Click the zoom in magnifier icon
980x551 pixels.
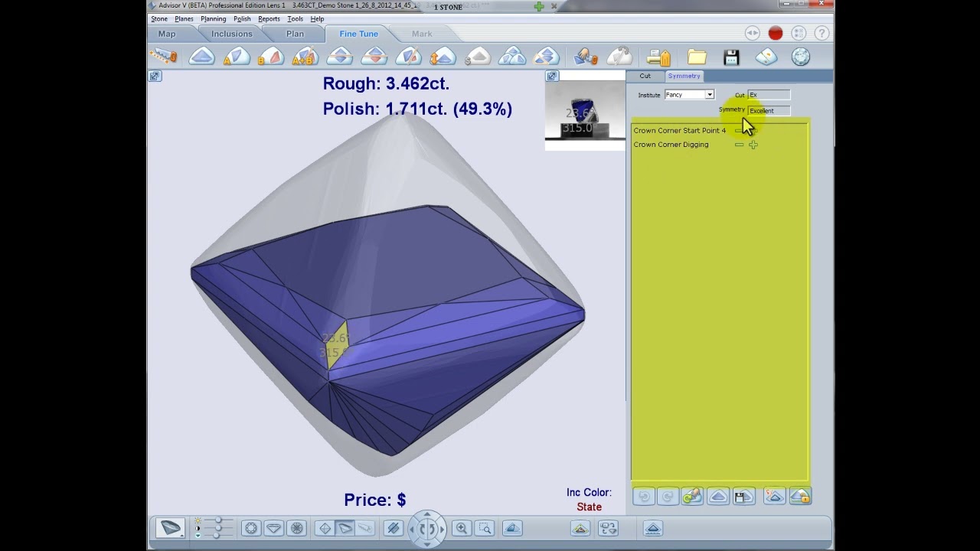coord(461,528)
